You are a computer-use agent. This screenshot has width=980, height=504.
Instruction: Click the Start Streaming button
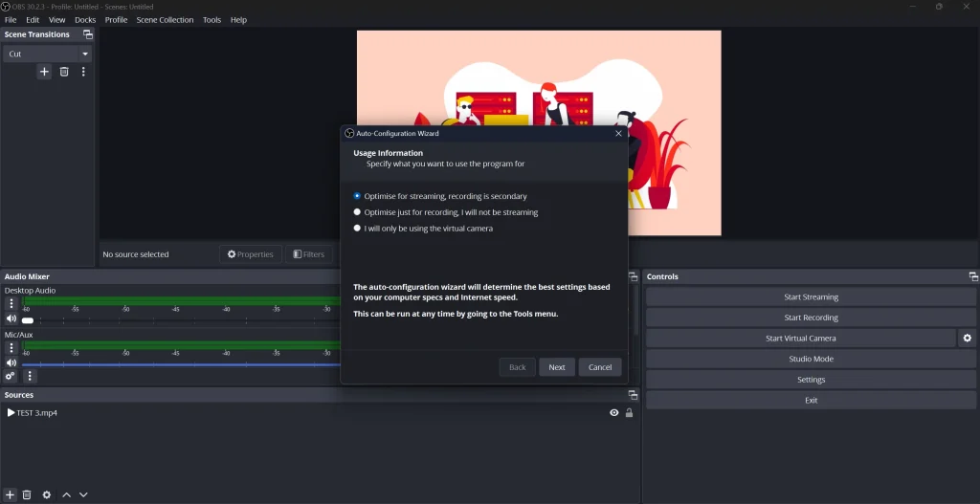coord(812,297)
